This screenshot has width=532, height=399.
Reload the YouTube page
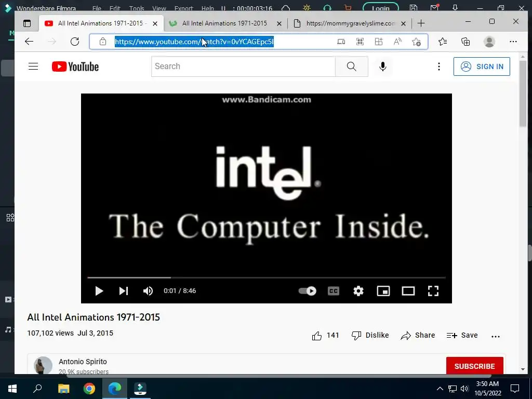coord(75,42)
